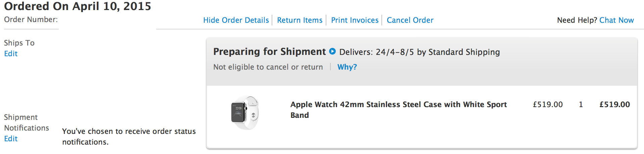This screenshot has width=644, height=154.
Task: Click the Order Number label
Action: coord(31,19)
